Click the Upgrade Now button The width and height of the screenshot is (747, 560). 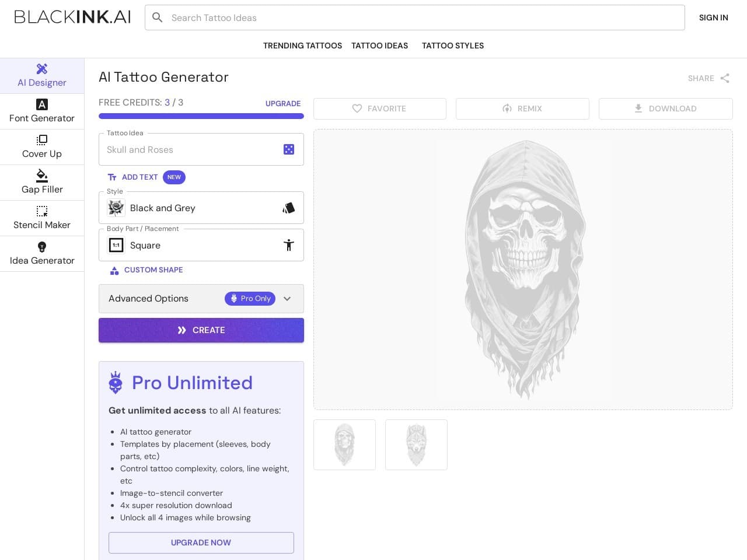pyautogui.click(x=201, y=542)
